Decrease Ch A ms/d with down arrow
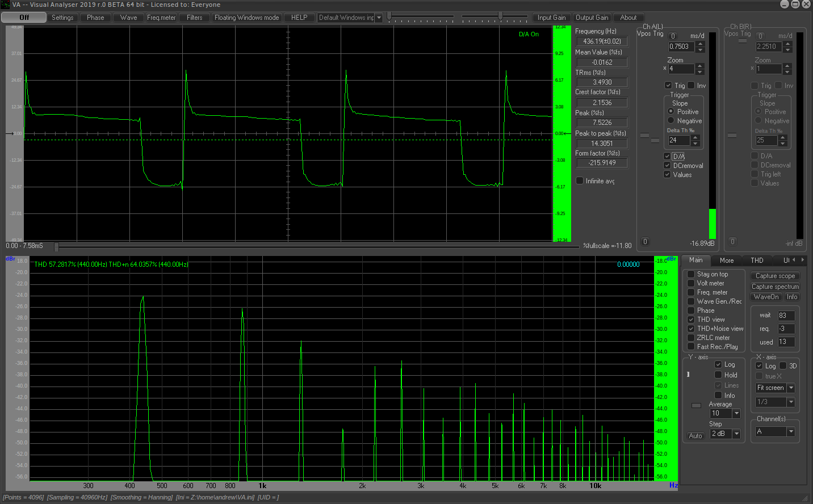The width and height of the screenshot is (813, 504). pyautogui.click(x=700, y=49)
